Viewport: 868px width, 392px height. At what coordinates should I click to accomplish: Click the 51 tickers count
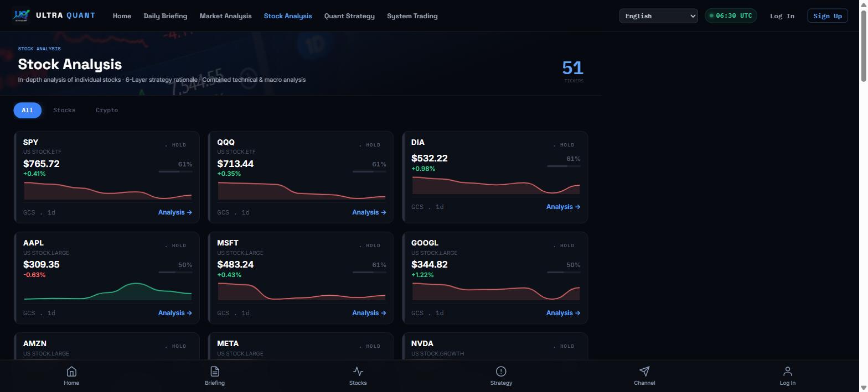pos(573,68)
